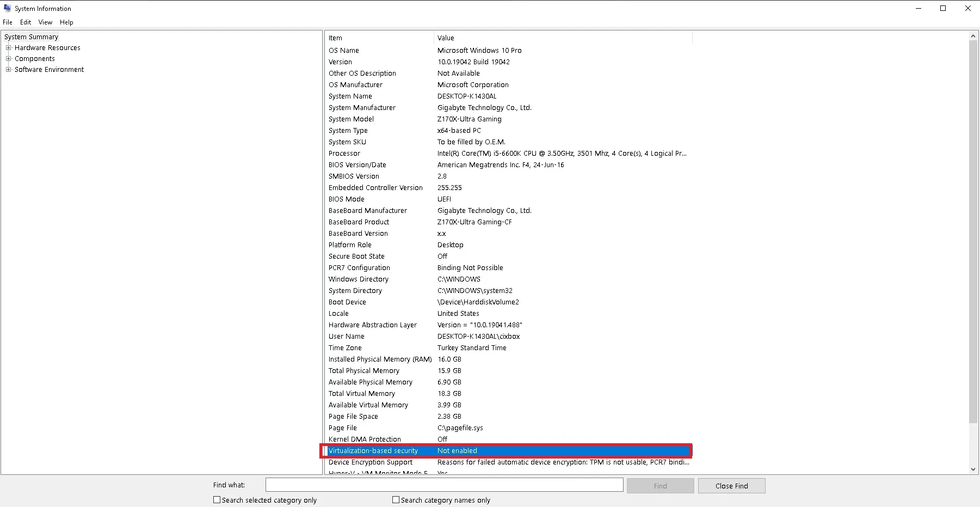The width and height of the screenshot is (980, 507).
Task: Select the System Model row
Action: 509,119
